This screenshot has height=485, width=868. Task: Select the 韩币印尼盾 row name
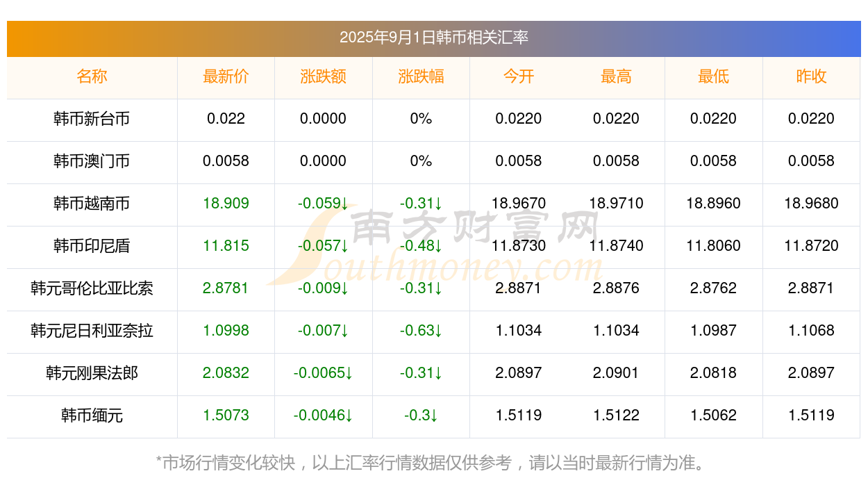tap(92, 246)
